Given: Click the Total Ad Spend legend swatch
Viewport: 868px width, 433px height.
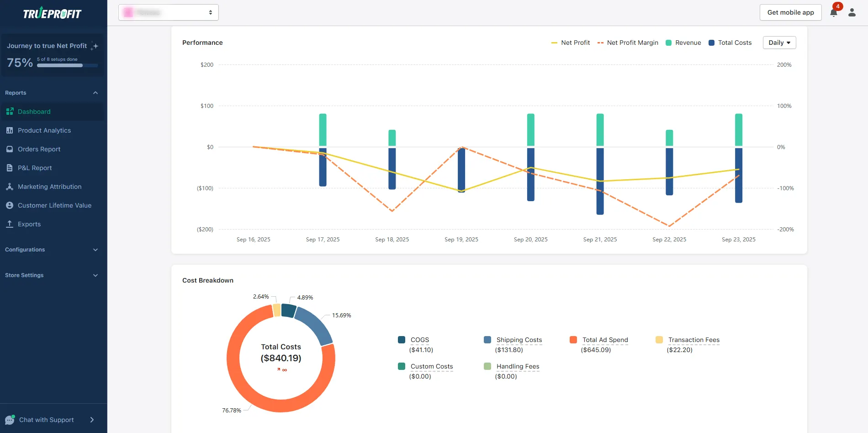Looking at the screenshot, I should click(x=573, y=340).
